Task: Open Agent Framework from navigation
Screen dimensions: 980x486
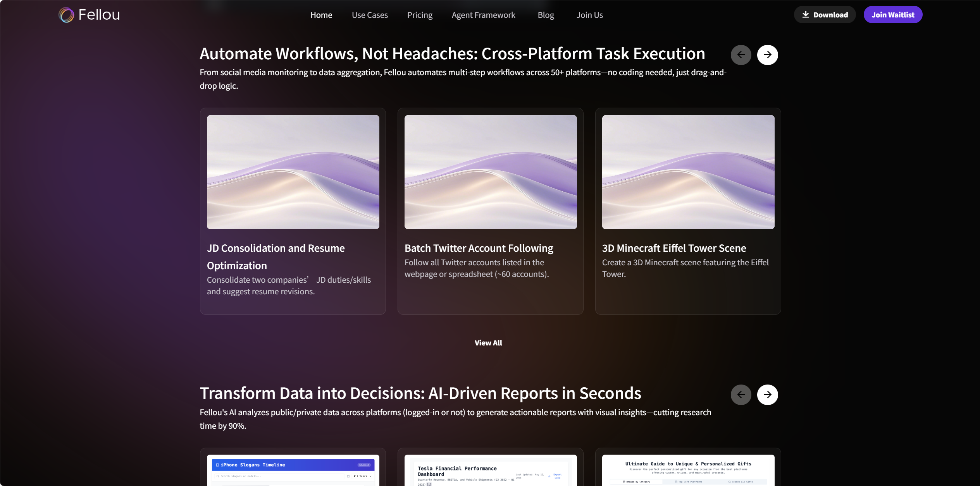Action: coord(483,15)
